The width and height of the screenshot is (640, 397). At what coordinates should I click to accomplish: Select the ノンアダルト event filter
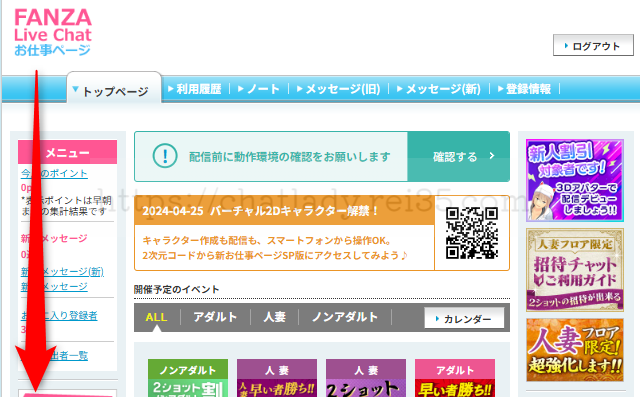click(345, 317)
